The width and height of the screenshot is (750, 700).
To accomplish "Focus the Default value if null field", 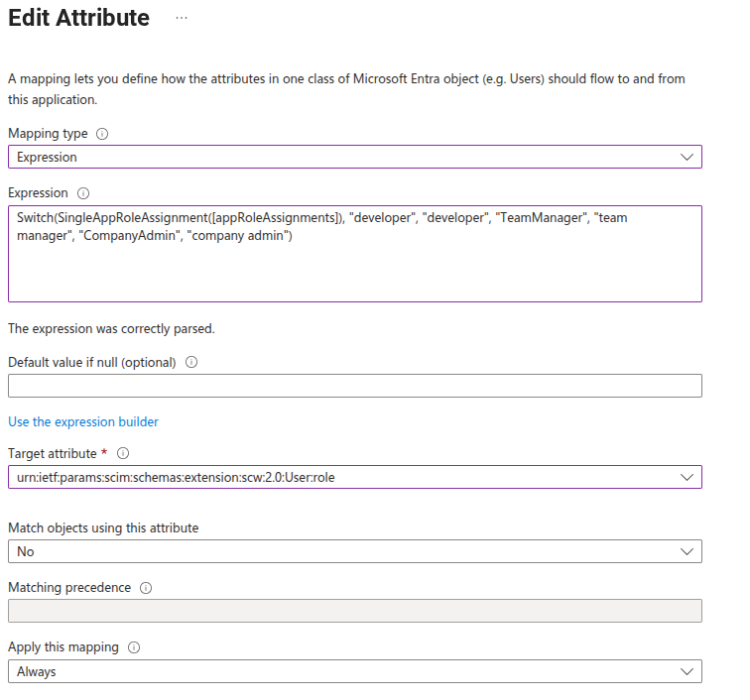I will point(354,386).
